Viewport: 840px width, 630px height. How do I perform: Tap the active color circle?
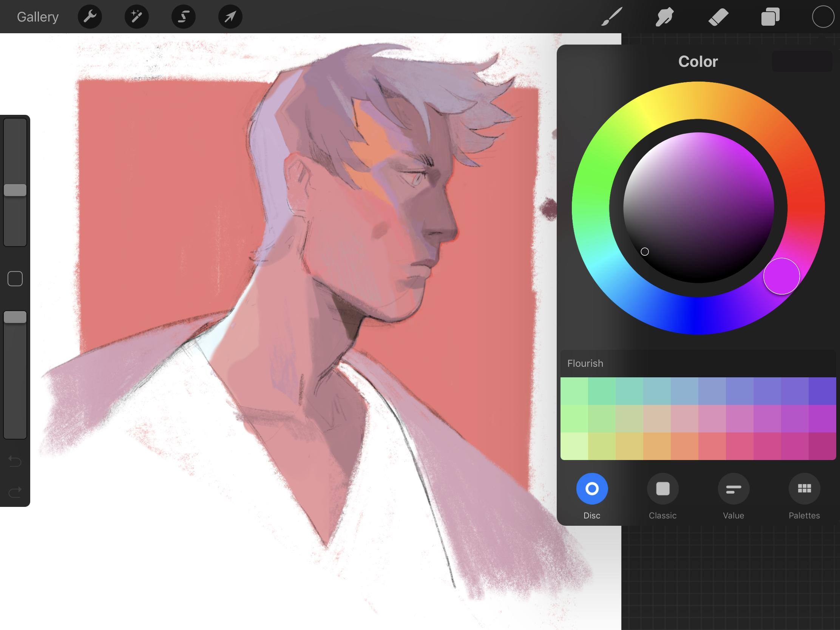823,17
